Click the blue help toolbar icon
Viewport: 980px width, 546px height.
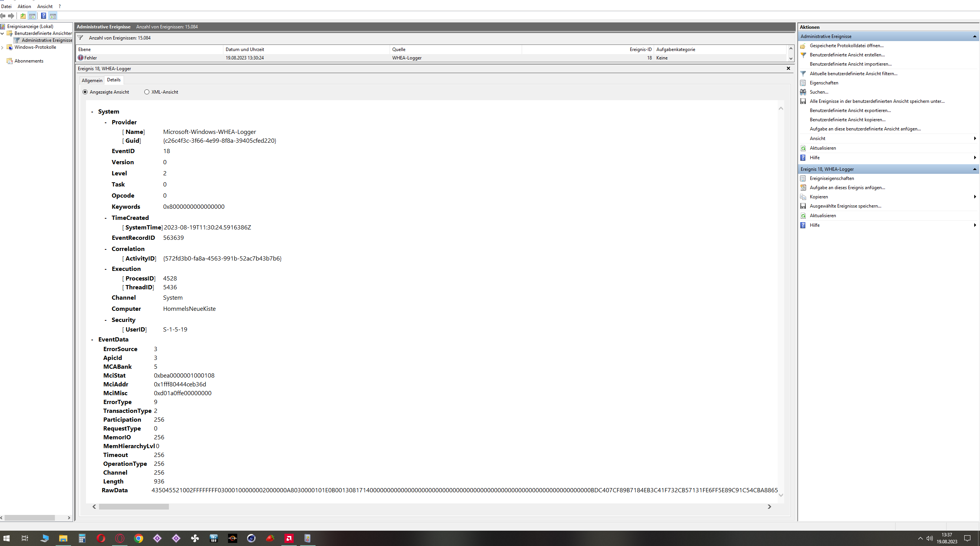[43, 16]
